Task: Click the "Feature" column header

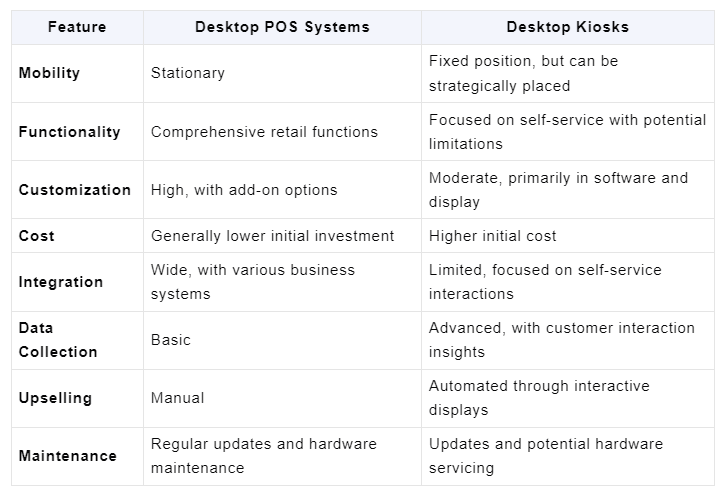Action: point(77,27)
